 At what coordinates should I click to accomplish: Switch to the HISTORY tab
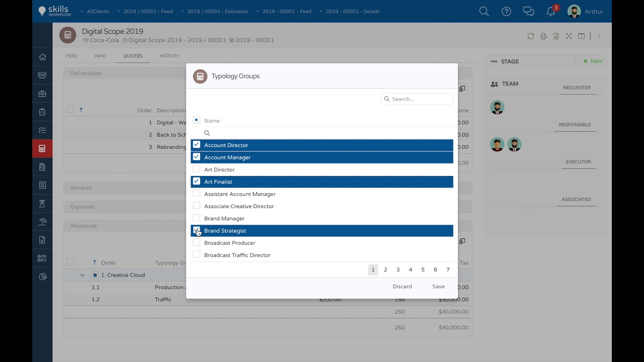pos(170,56)
